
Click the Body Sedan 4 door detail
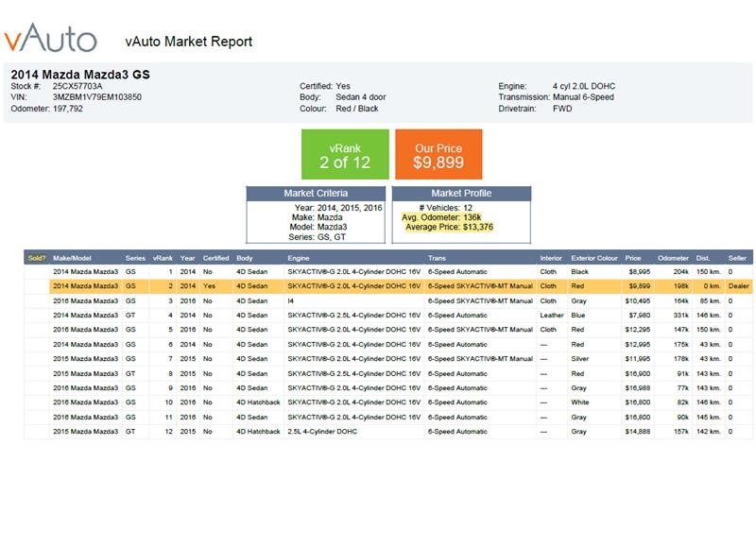pos(343,97)
